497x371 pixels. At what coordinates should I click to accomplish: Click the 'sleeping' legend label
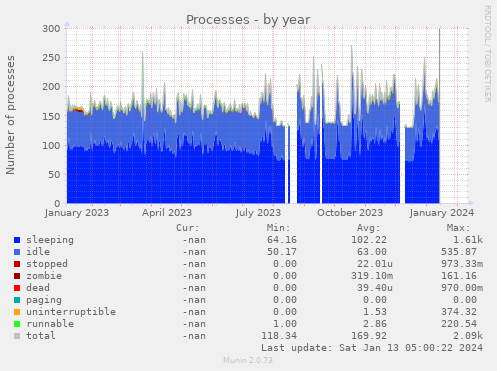tap(50, 240)
